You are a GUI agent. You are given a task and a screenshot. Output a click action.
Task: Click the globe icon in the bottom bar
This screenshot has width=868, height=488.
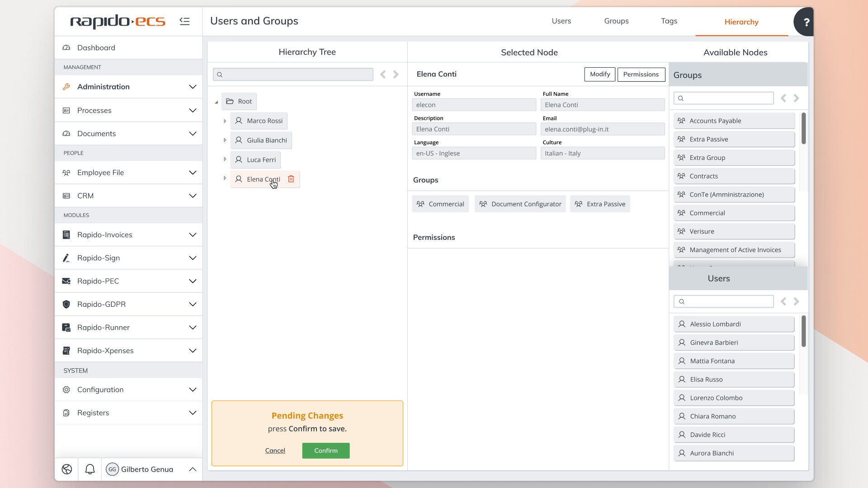pos(66,469)
